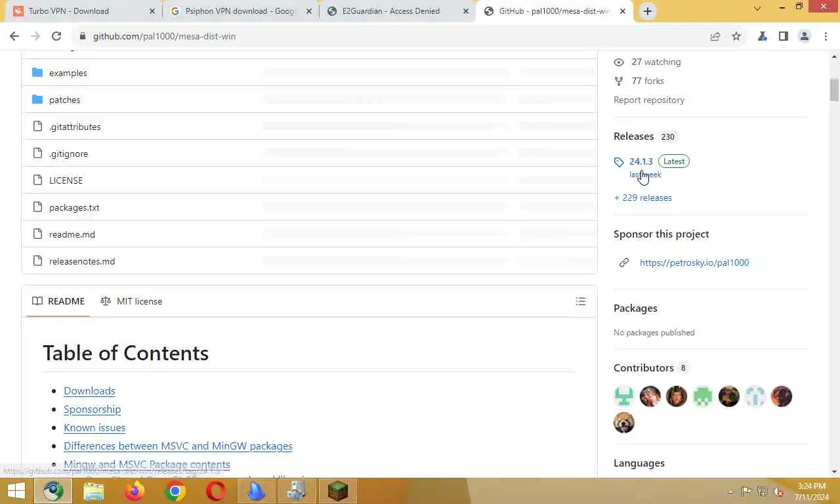Open the Windows Start button
Screen dimensions: 840x504
tap(16, 491)
